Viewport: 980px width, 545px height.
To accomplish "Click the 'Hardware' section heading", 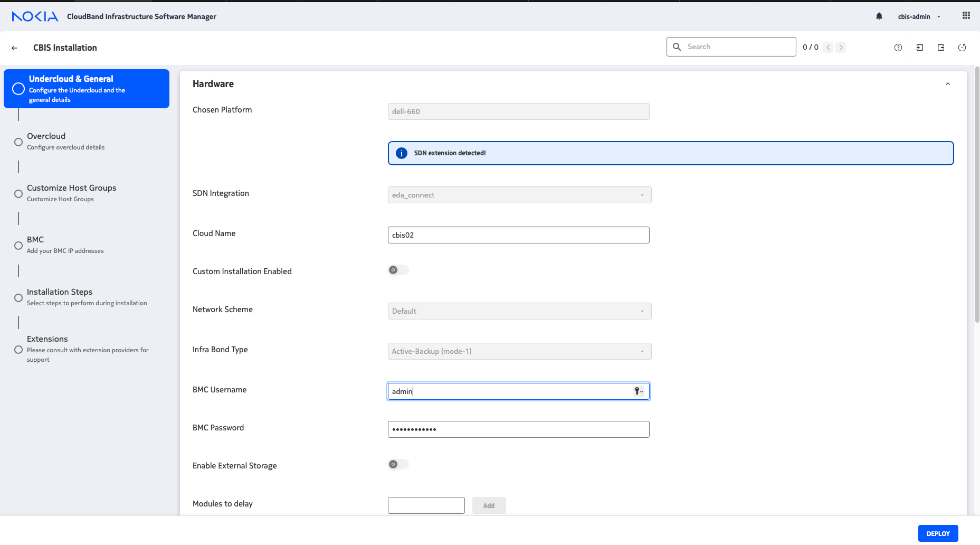I will [213, 84].
